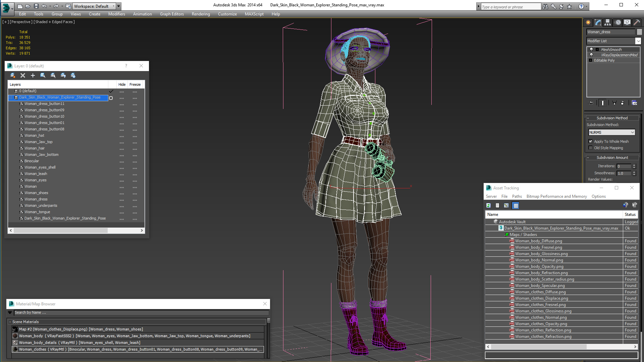Click the [Perspective] viewport label
Screen dimensions: 644x362
(x=21, y=22)
